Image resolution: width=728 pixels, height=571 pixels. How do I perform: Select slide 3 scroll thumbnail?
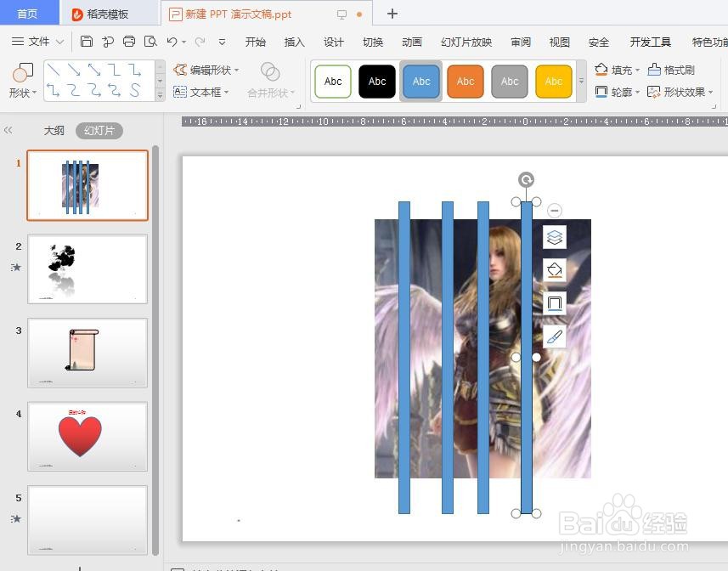[87, 353]
